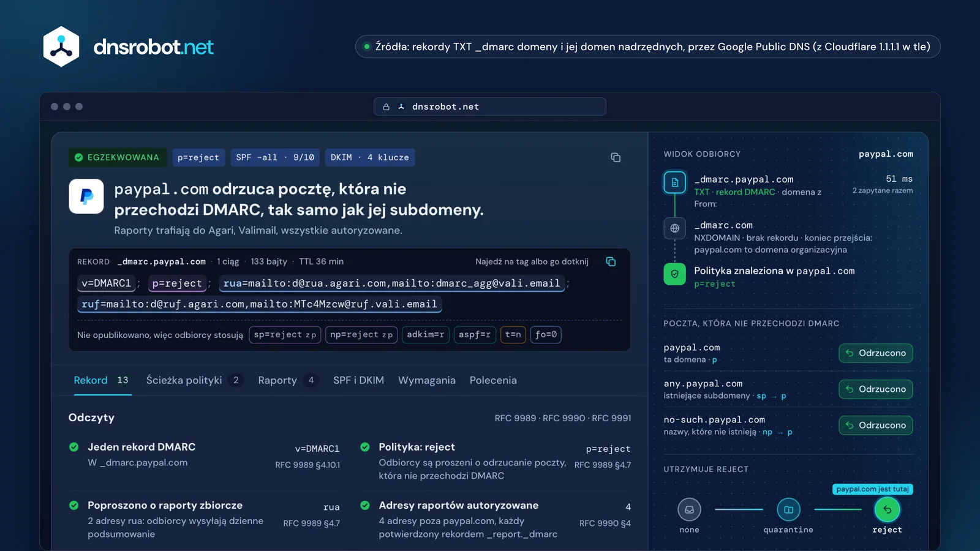Open the 'Raporty' tab
This screenshot has width=980, height=551.
tap(288, 380)
